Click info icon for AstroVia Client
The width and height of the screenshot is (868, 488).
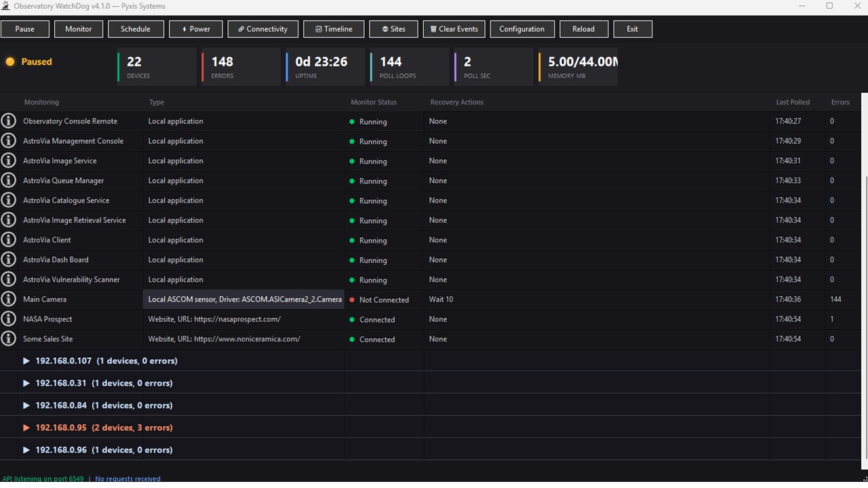[8, 239]
